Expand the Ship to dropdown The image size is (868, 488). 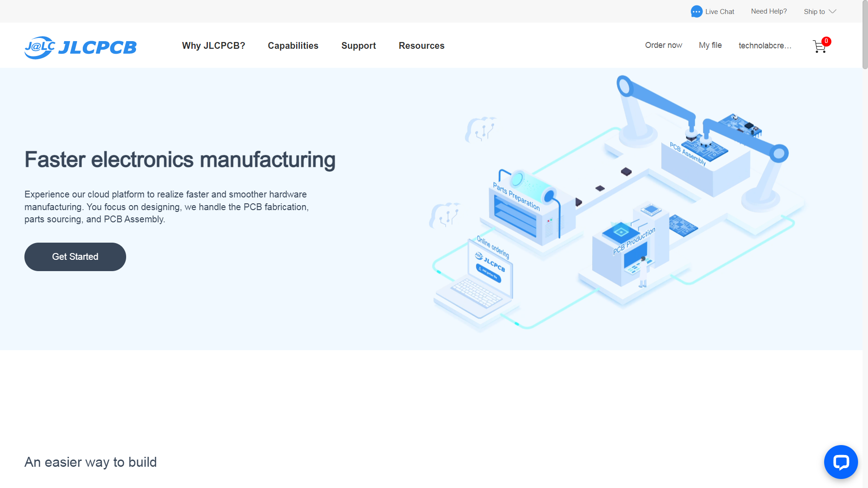coord(820,11)
